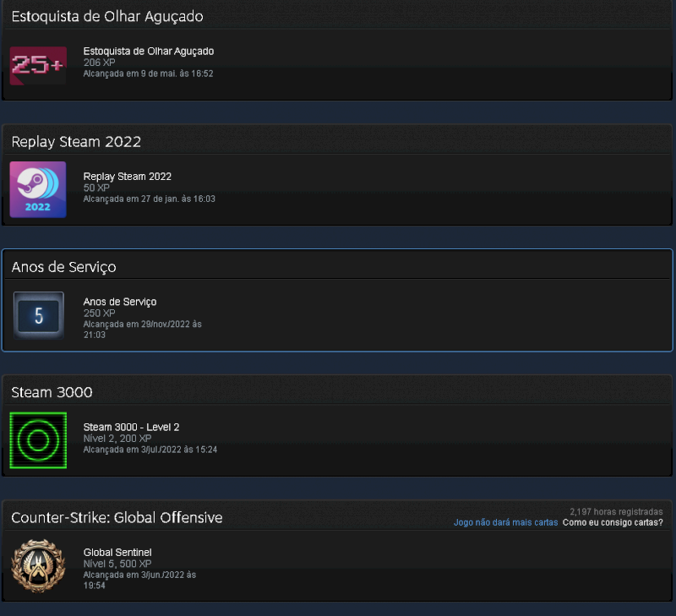Open the Replay Steam 2022 section heading
This screenshot has height=616, width=676.
[x=76, y=141]
